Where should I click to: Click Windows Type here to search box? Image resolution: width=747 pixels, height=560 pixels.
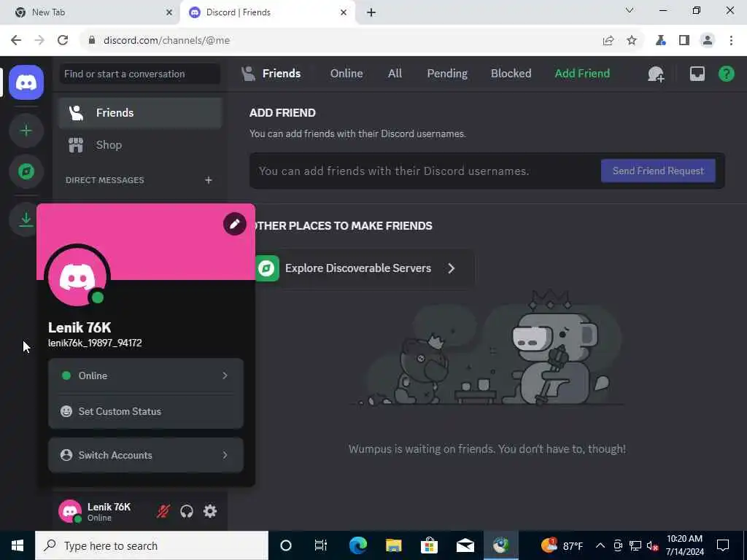click(x=152, y=545)
